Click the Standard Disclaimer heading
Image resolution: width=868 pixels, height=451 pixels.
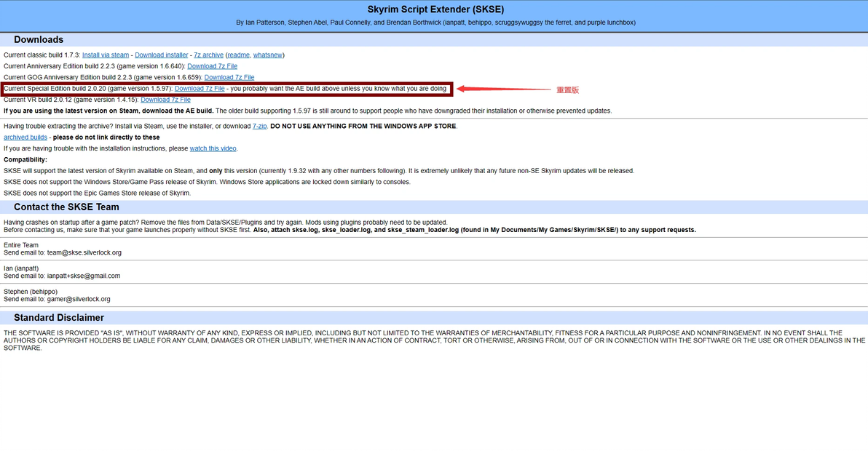coord(59,318)
